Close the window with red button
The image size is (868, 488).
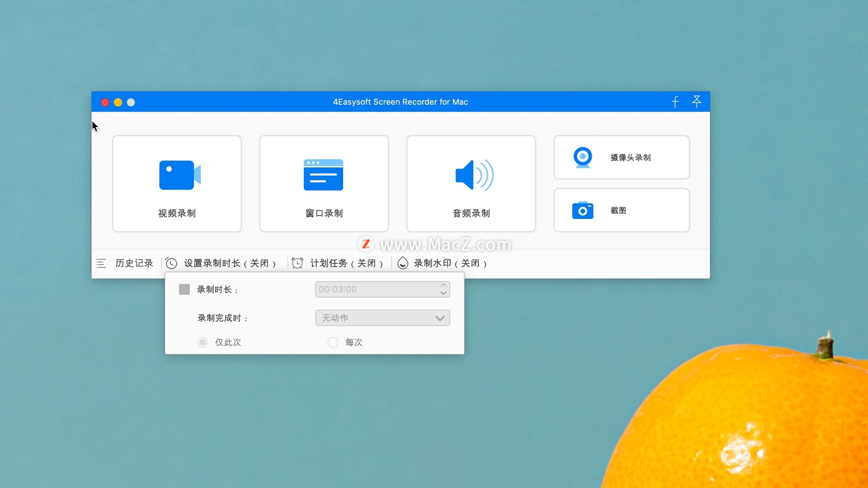(105, 102)
